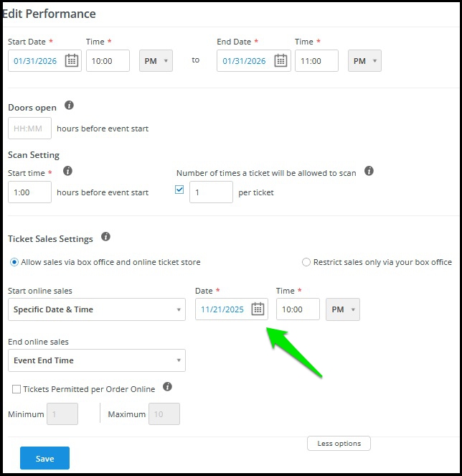
Task: Click the Less options button
Action: (x=339, y=444)
